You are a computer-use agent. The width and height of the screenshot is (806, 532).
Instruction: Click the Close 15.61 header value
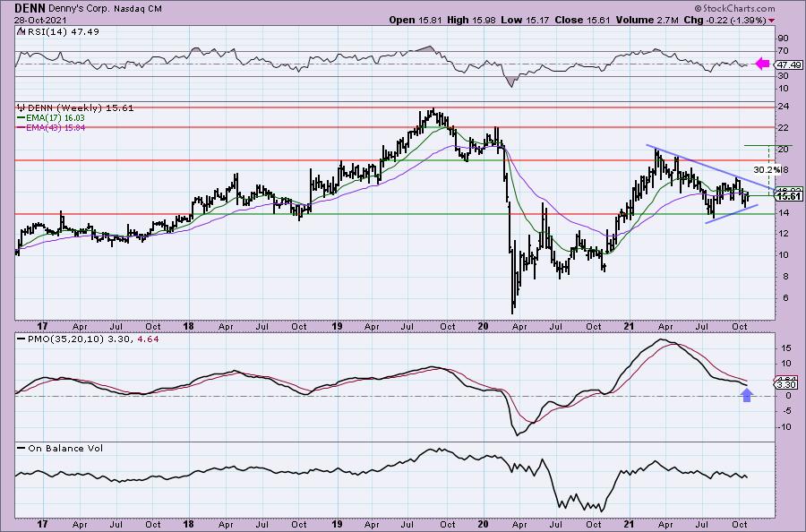pyautogui.click(x=581, y=20)
